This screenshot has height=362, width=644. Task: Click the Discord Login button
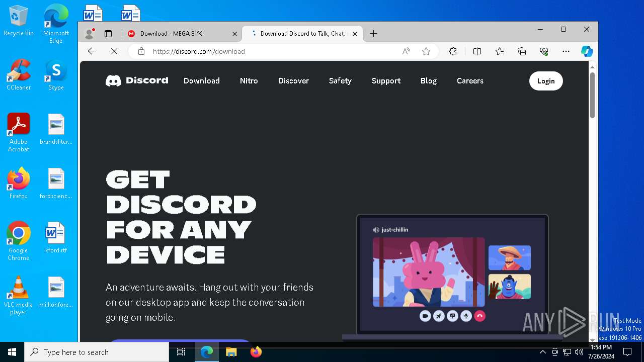pos(546,81)
